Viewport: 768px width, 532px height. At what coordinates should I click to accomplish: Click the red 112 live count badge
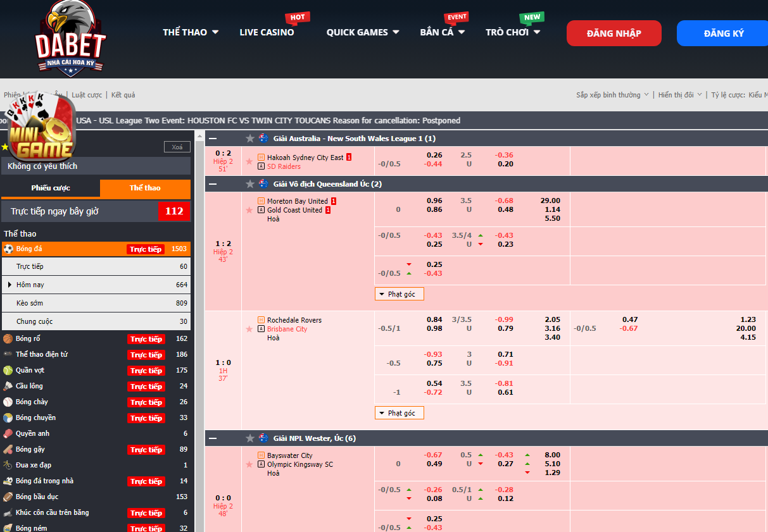173,211
